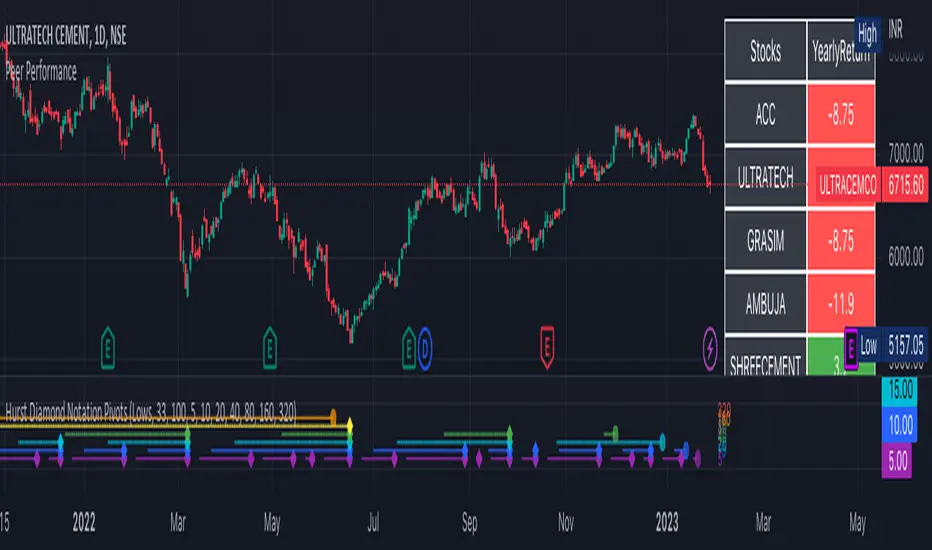Select the Peer Performance indicator label

[41, 72]
